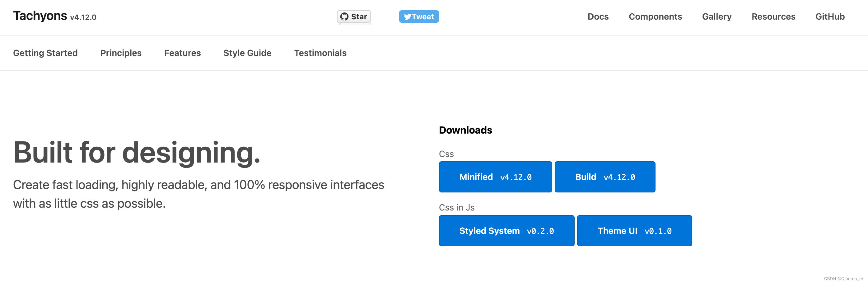868x284 pixels.
Task: Open the Features section
Action: pos(182,53)
